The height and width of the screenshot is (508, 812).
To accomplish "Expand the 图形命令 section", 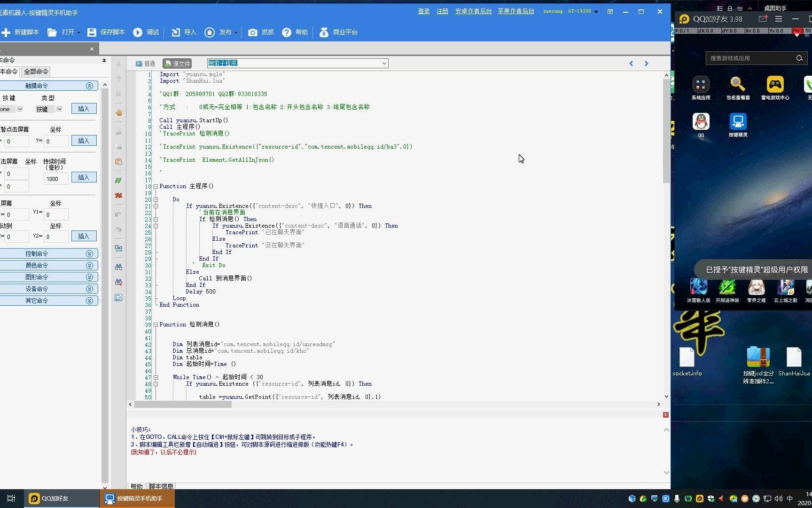I will [x=89, y=277].
